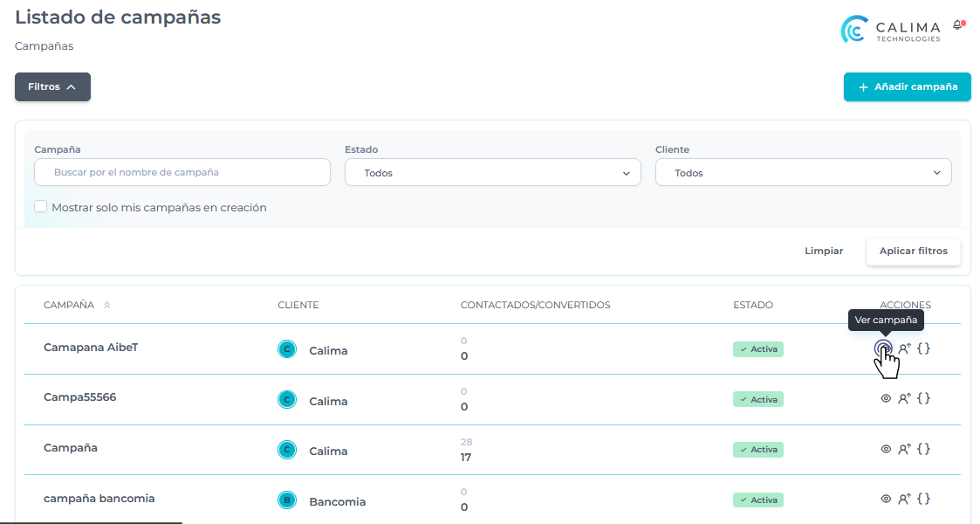
Task: Enable 'Mostrar solo mis campañas en creación' checkbox
Action: pyautogui.click(x=40, y=207)
